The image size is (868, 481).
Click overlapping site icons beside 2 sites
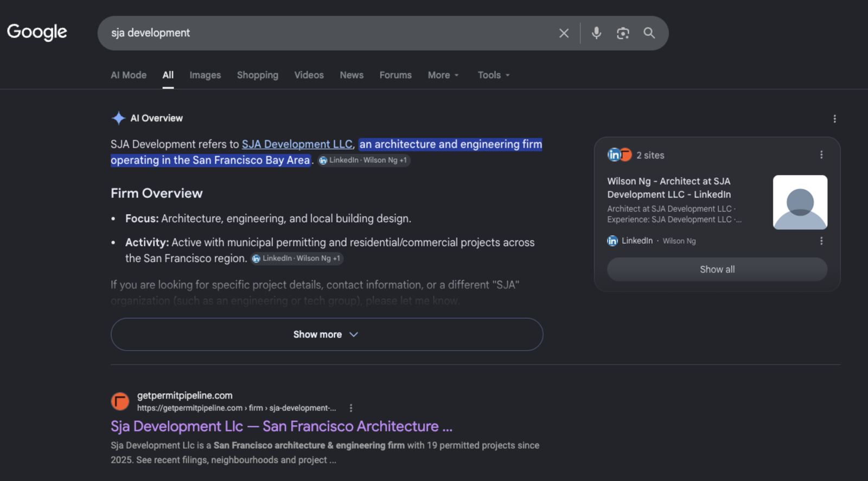[x=620, y=155]
